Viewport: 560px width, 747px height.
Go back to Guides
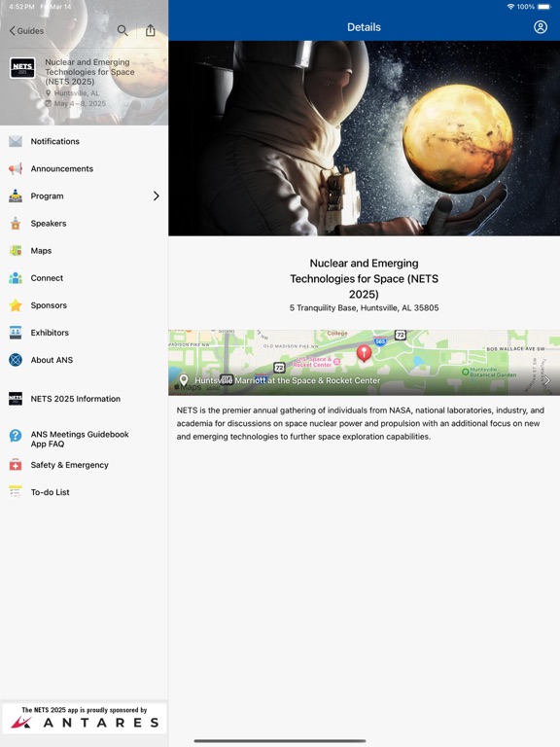click(x=26, y=31)
